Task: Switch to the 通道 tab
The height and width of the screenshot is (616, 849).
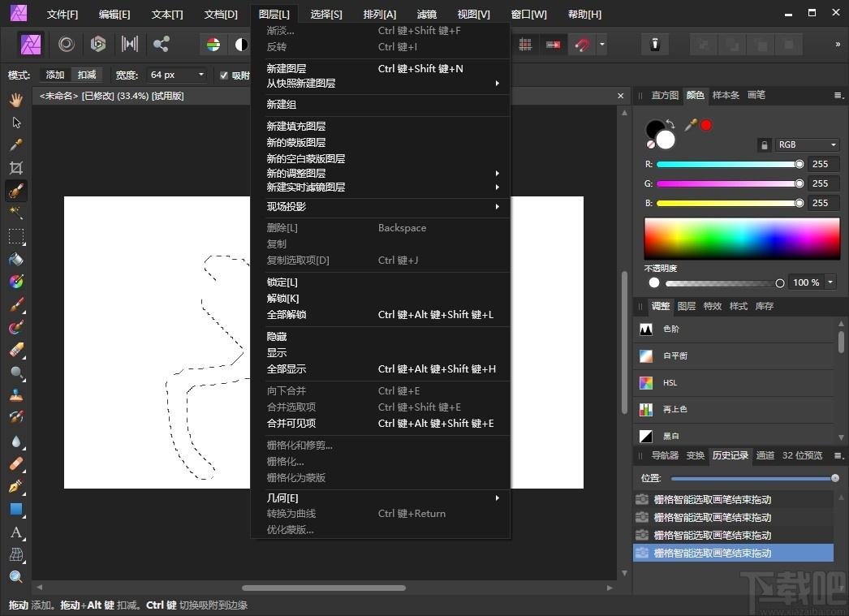Action: 765,455
